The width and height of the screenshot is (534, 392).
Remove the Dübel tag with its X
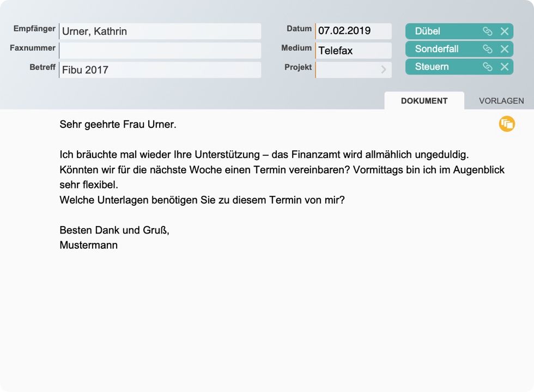click(505, 32)
